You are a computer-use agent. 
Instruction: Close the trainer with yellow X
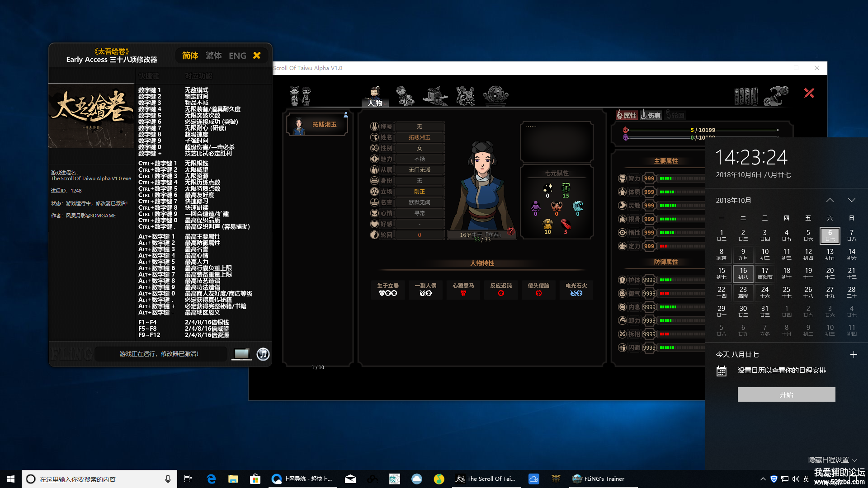[x=257, y=56]
